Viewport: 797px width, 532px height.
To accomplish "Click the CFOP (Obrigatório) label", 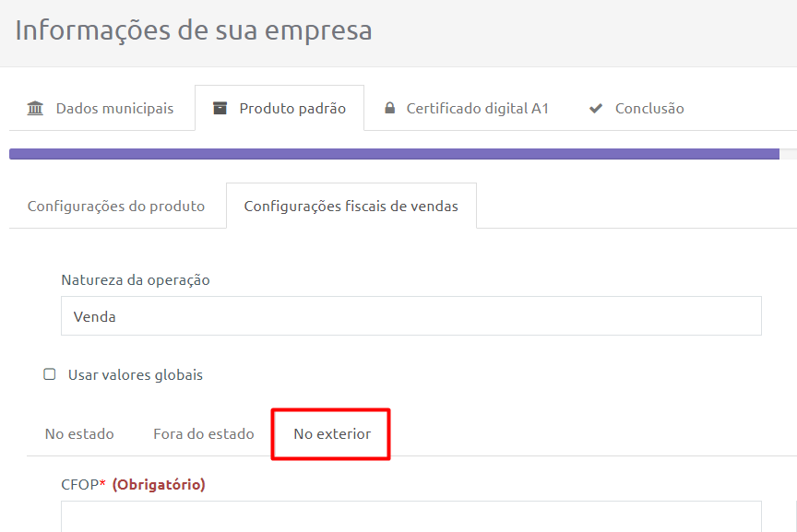I will tap(133, 484).
